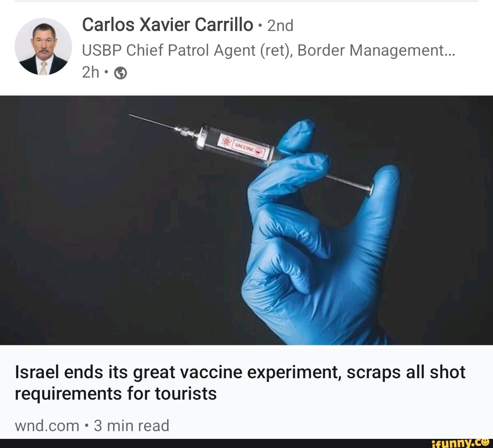Open Carlos Xavier Carrillo's profile photo

coord(43,47)
